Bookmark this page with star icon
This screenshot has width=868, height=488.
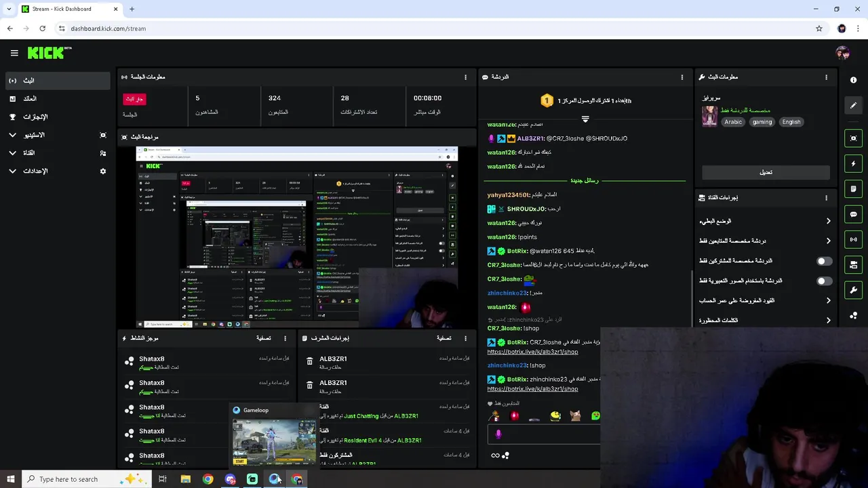click(x=819, y=28)
